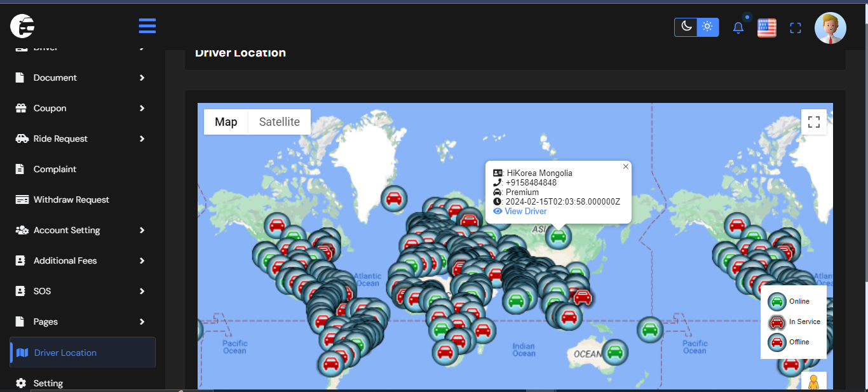Click the Street View pegman icon
This screenshot has height=392, width=868.
(813, 382)
